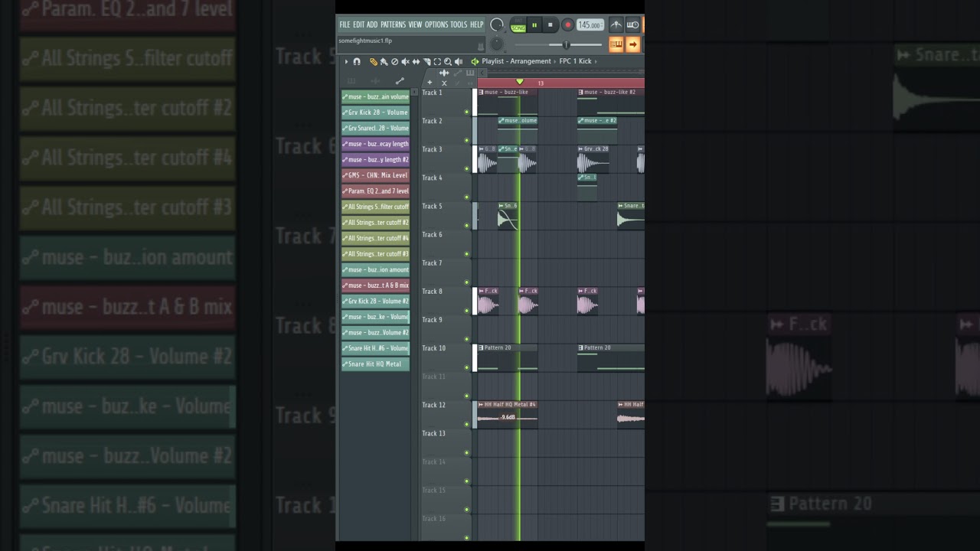This screenshot has width=980, height=551.
Task: Adjust the main volume knob
Action: 497,24
